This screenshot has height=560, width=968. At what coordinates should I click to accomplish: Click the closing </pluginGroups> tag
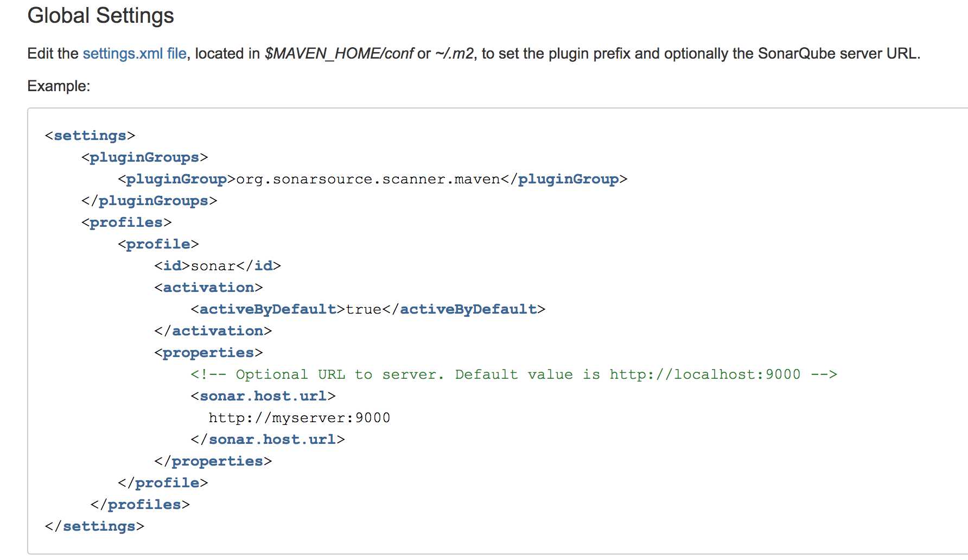click(149, 201)
